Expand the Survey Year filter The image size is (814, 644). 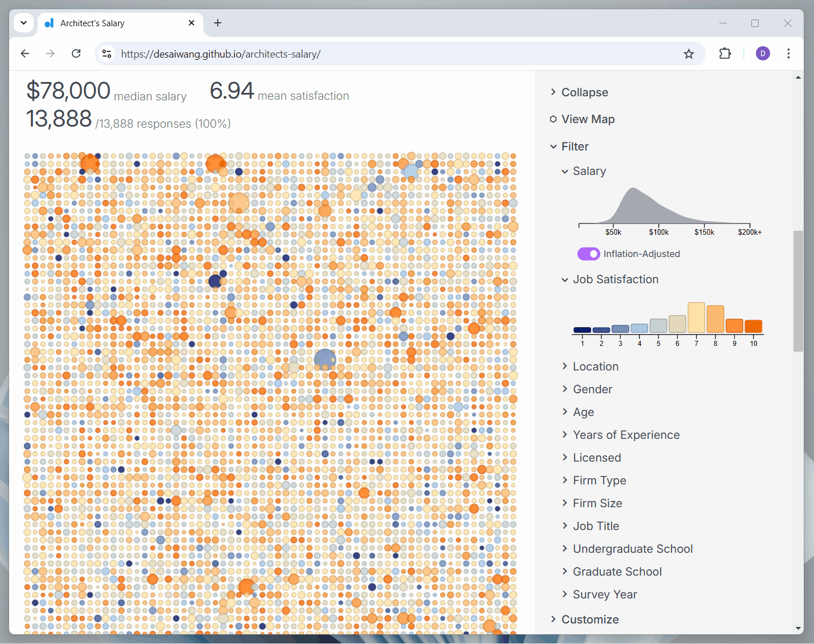tap(599, 594)
